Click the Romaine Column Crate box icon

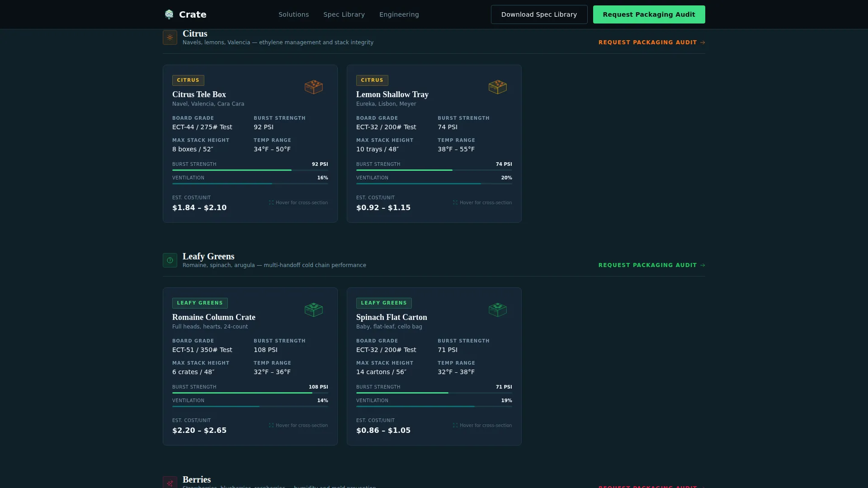pos(314,310)
